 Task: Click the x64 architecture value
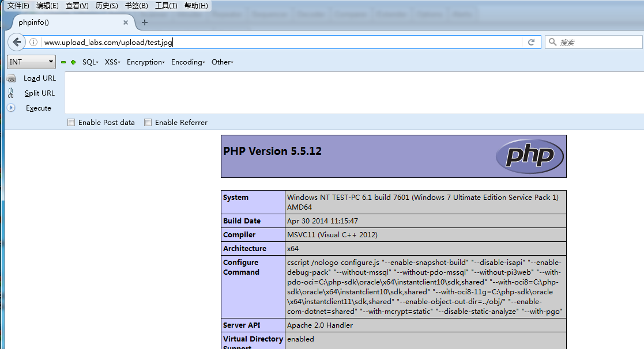click(293, 249)
